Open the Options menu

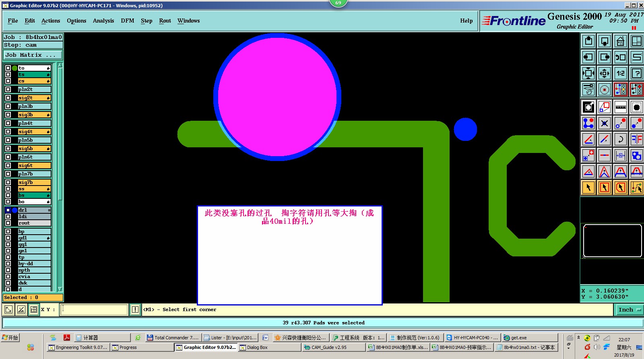[x=76, y=21]
